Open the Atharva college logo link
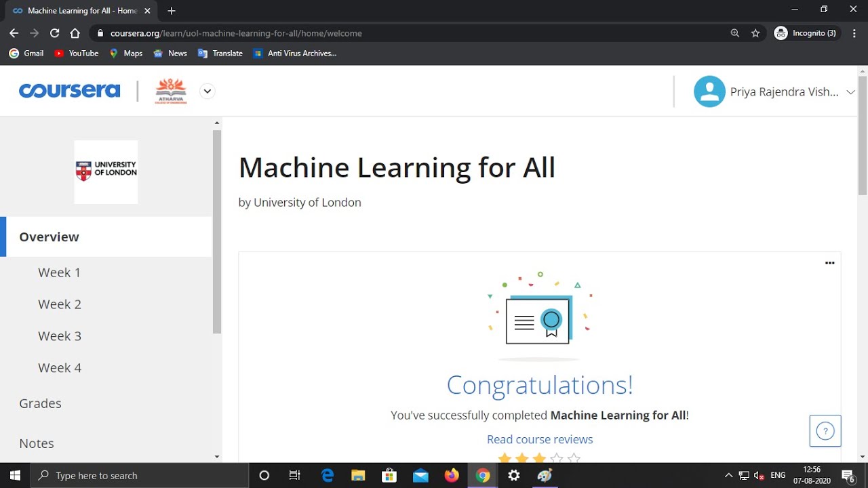The height and width of the screenshot is (488, 868). coord(171,91)
